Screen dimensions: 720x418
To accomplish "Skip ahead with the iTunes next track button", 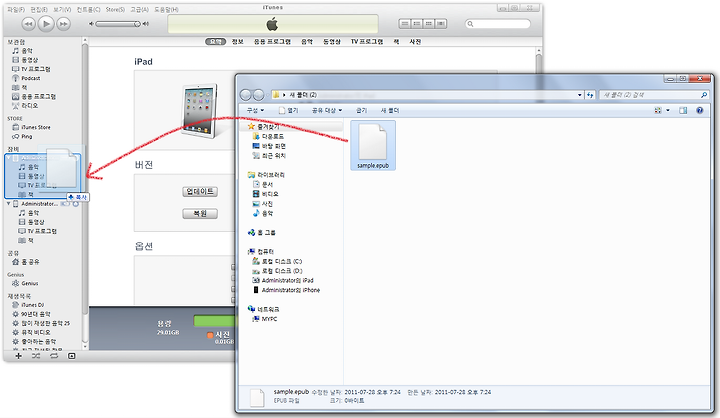I will point(64,24).
